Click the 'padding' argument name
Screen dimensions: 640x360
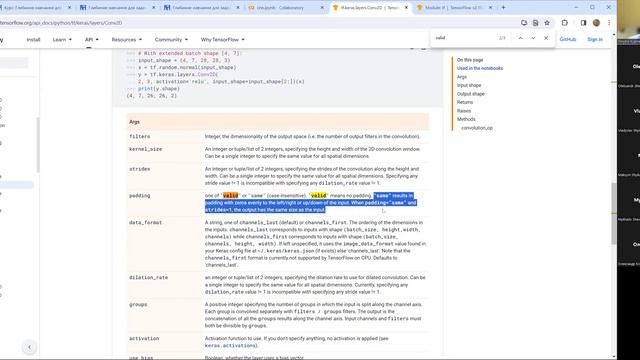coord(140,196)
